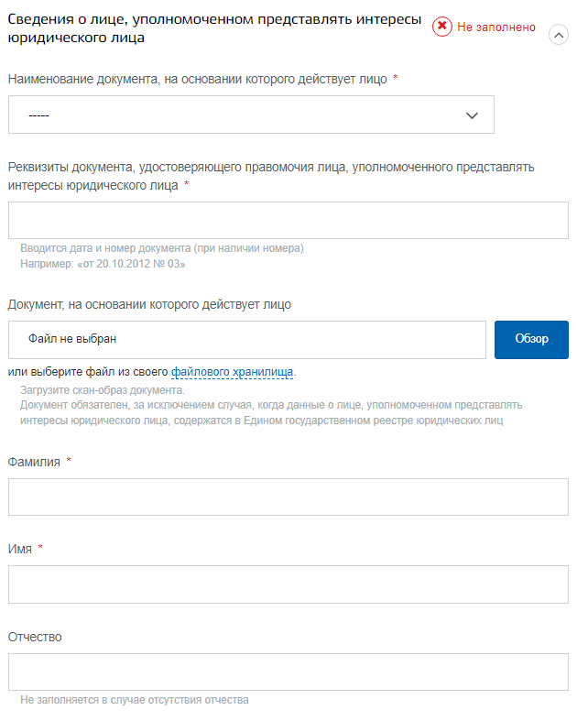Image resolution: width=588 pixels, height=721 pixels.
Task: Click the "Реквизиты документа" field label
Action: pos(271,176)
